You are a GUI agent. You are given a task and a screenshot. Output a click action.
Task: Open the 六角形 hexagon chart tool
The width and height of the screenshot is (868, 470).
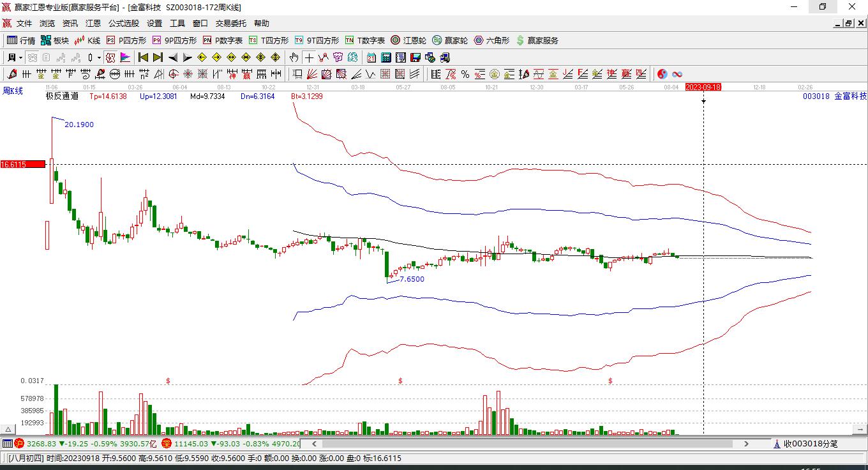[491, 40]
